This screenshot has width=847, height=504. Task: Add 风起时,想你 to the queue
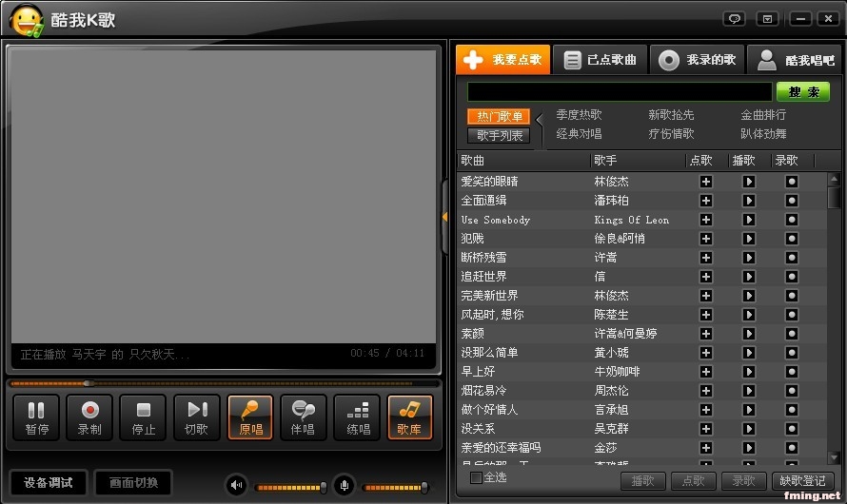[705, 315]
